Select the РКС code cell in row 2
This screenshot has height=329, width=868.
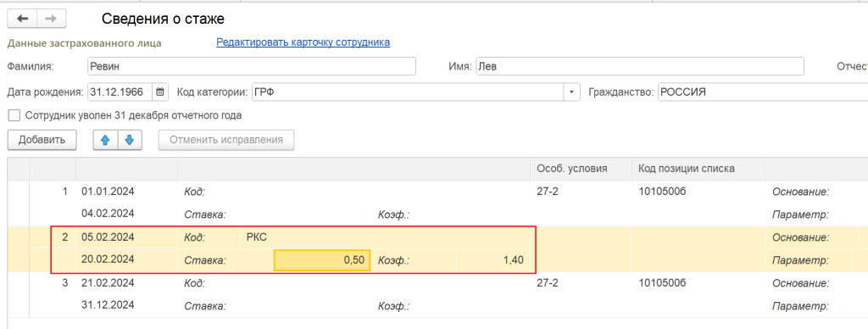tap(256, 237)
